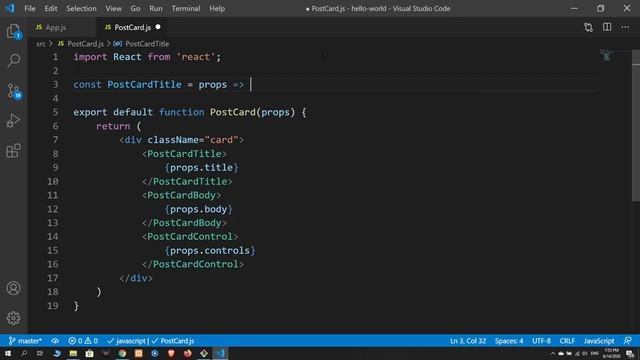640x360 pixels.
Task: Click {props.controls} on line 15
Action: point(210,250)
